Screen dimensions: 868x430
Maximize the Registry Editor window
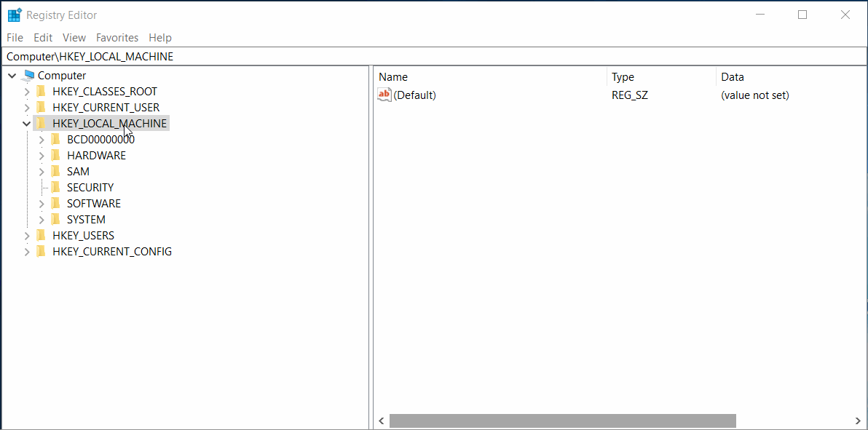point(802,15)
